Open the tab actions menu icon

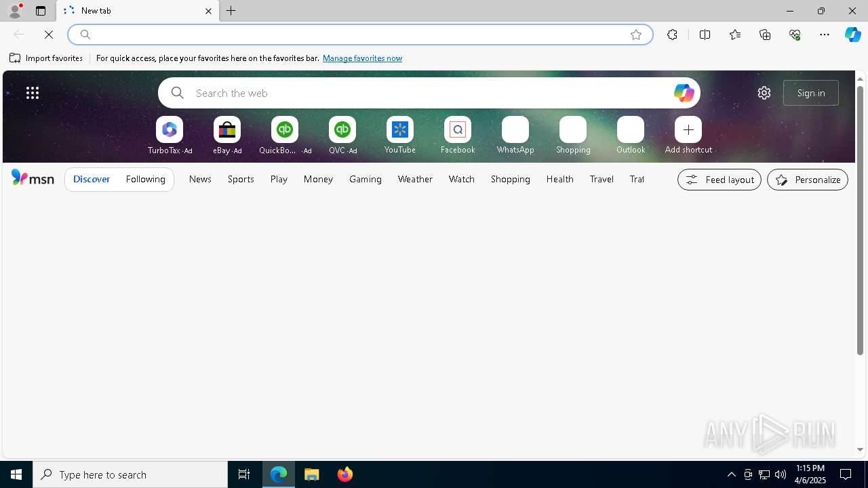[41, 11]
